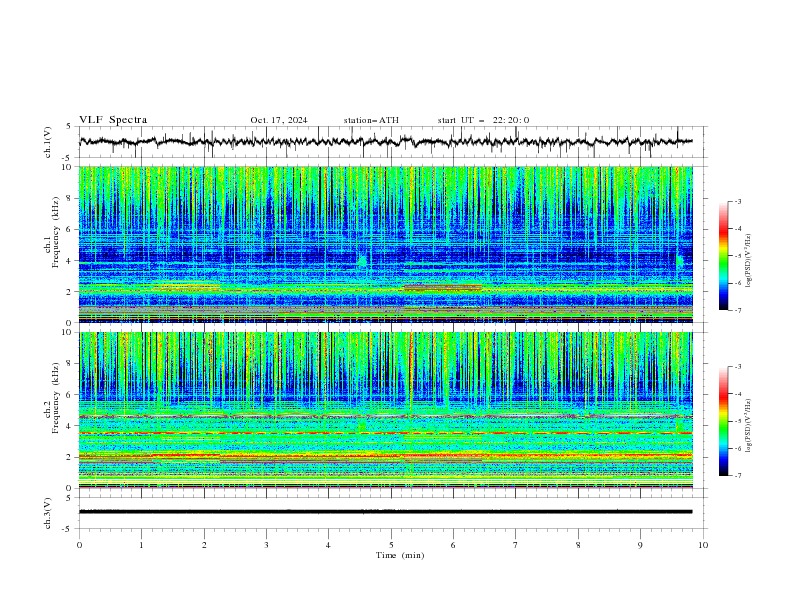Click the ch.1 "Frequency (kHz)" axis label

56,232
